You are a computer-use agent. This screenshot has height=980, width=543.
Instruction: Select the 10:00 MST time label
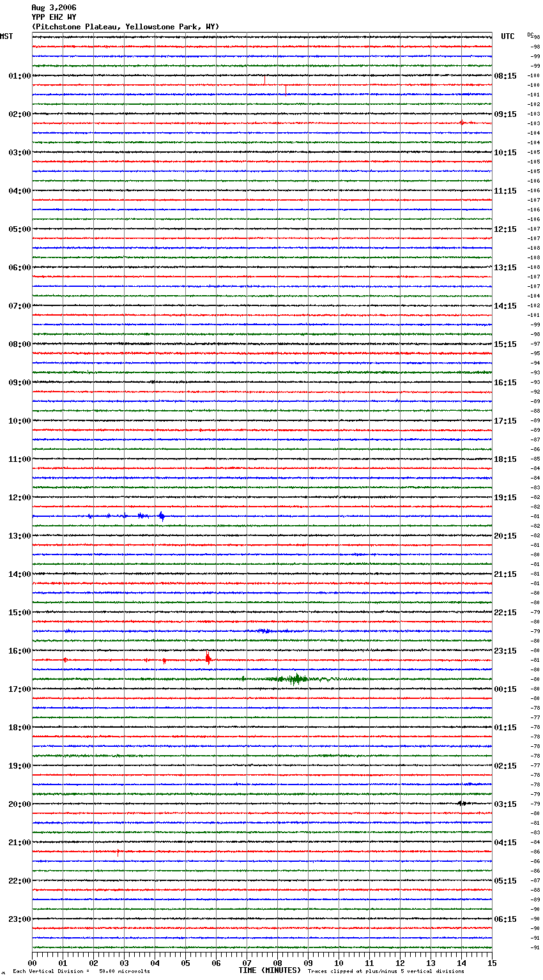click(x=20, y=421)
